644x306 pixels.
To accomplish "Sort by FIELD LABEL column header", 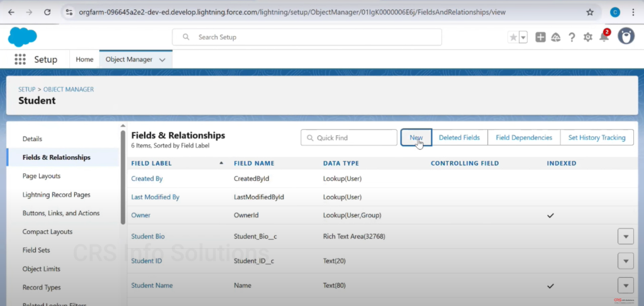I will 151,163.
